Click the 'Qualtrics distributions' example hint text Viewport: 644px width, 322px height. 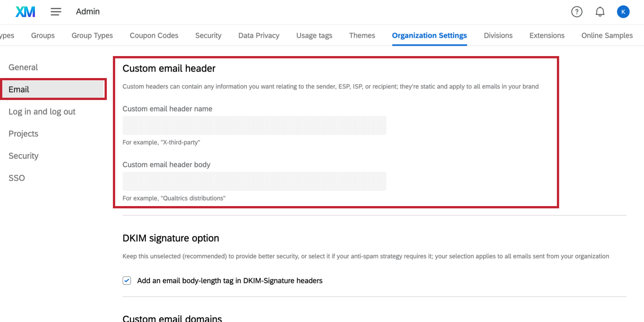(x=174, y=198)
